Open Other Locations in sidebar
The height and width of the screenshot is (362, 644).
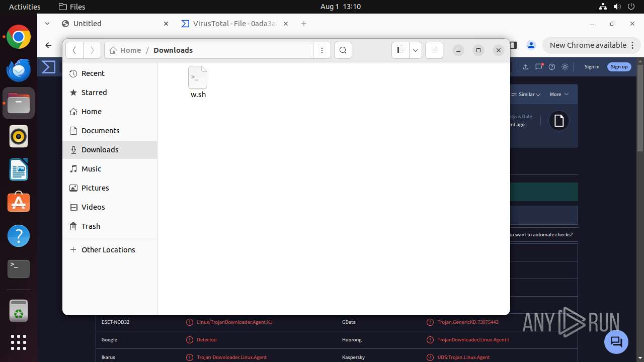click(x=110, y=250)
